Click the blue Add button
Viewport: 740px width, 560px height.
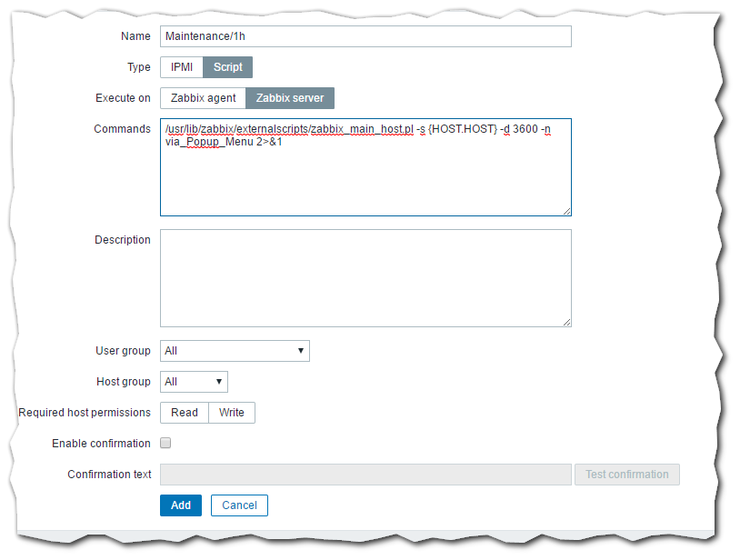pyautogui.click(x=181, y=505)
